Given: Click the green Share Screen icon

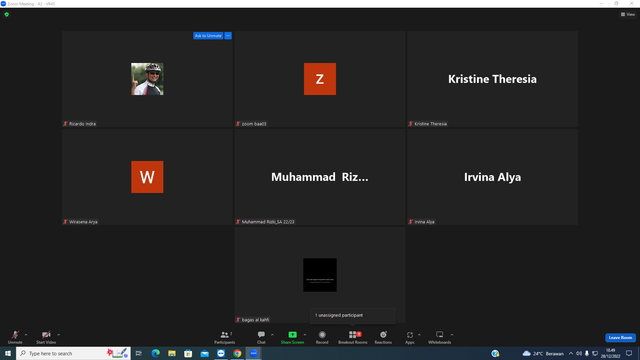Looking at the screenshot, I should [292, 334].
